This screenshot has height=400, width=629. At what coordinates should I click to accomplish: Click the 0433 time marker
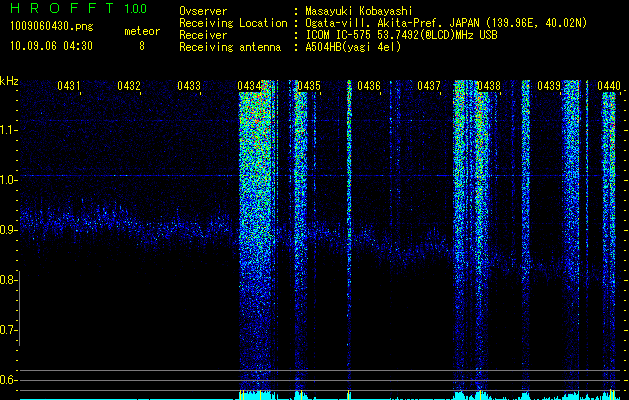(189, 86)
